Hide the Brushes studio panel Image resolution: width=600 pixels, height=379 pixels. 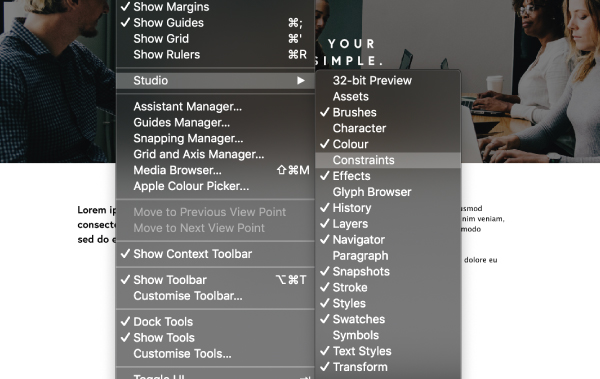(388, 112)
